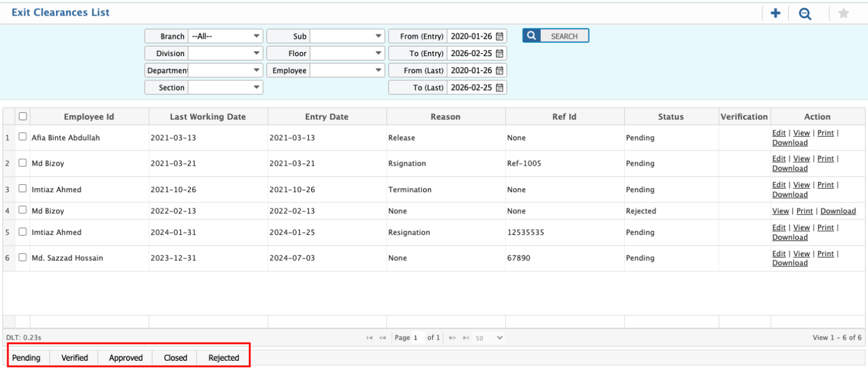Image resolution: width=868 pixels, height=374 pixels.
Task: Switch to the Rejected status tab
Action: tap(223, 358)
